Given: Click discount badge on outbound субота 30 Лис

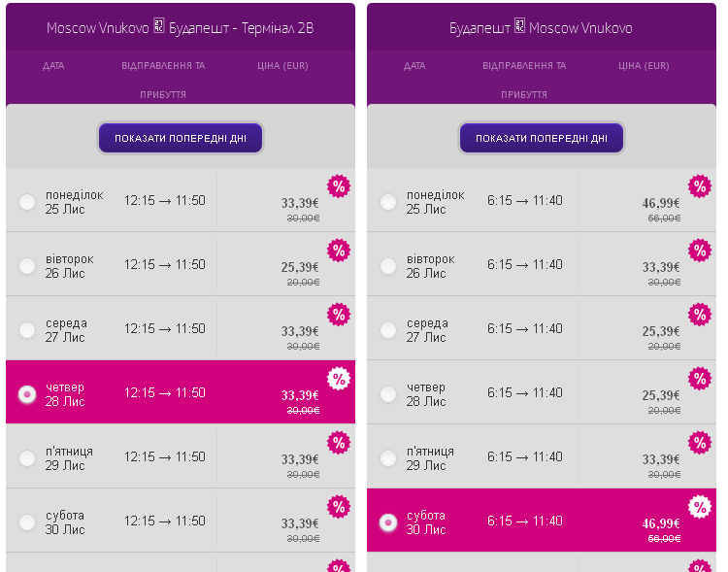Looking at the screenshot, I should coord(339,507).
